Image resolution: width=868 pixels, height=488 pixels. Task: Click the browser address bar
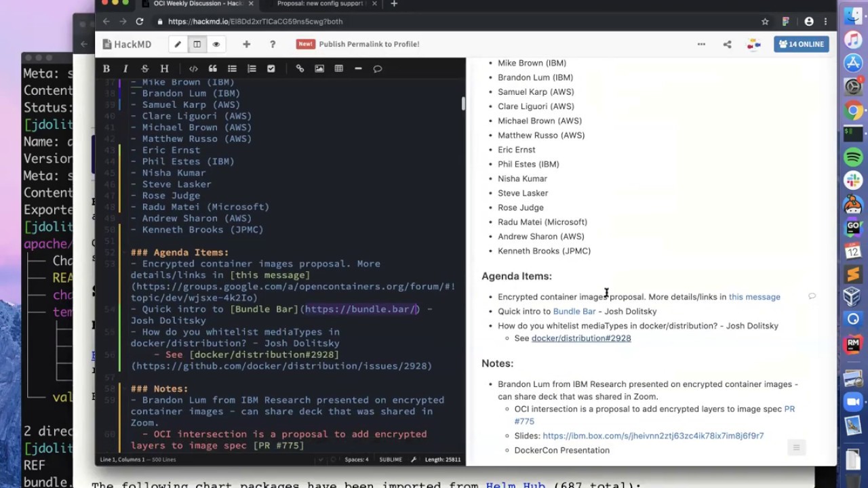point(454,22)
